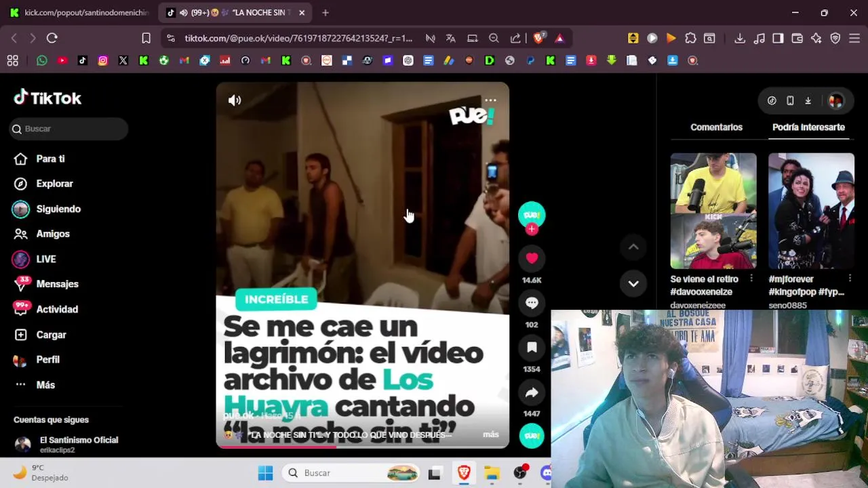Image resolution: width=868 pixels, height=488 pixels.
Task: Click the TikTok address bar URL
Action: [x=298, y=39]
